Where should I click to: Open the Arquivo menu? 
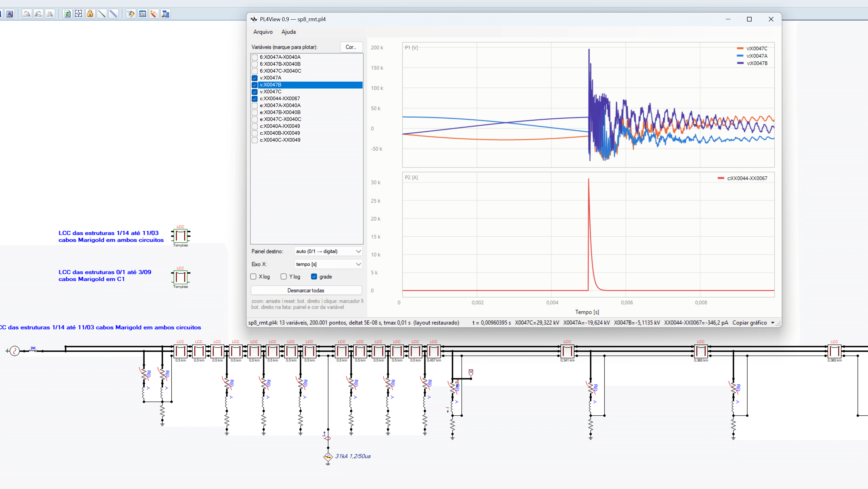263,32
